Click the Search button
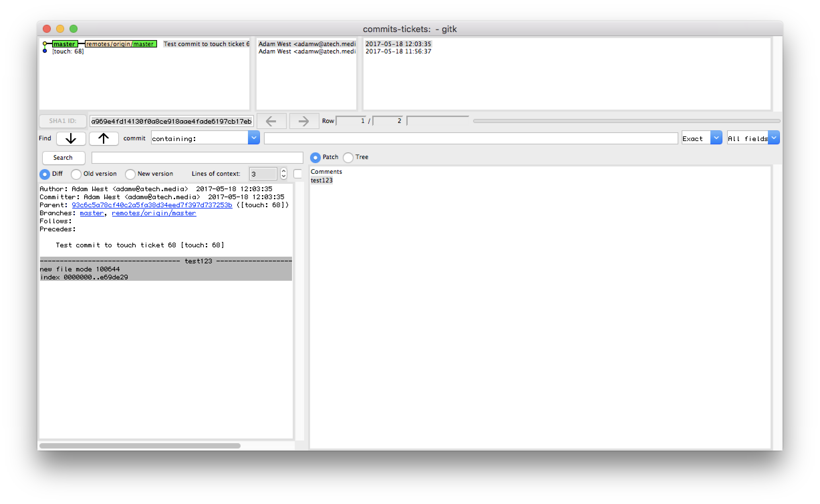This screenshot has width=820, height=504. click(62, 157)
